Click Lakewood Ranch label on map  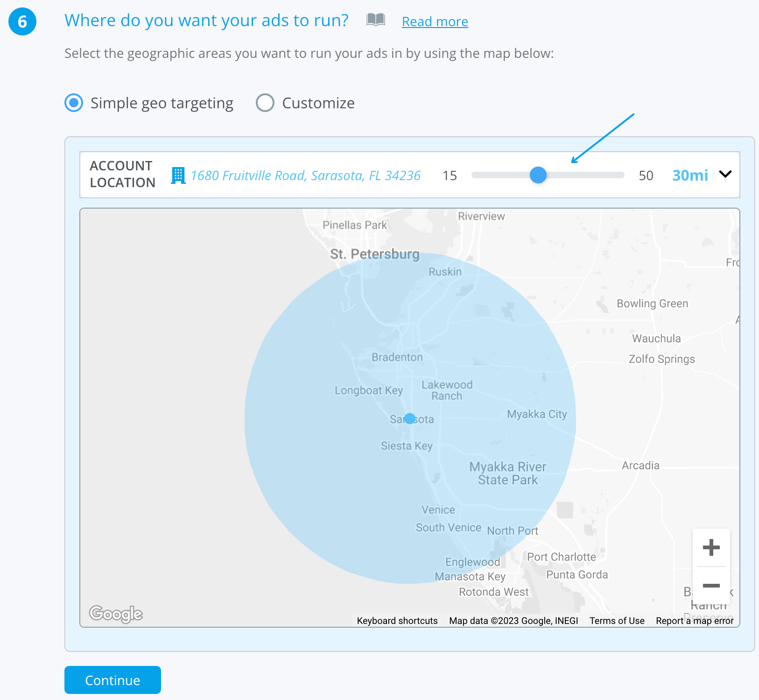coord(447,390)
